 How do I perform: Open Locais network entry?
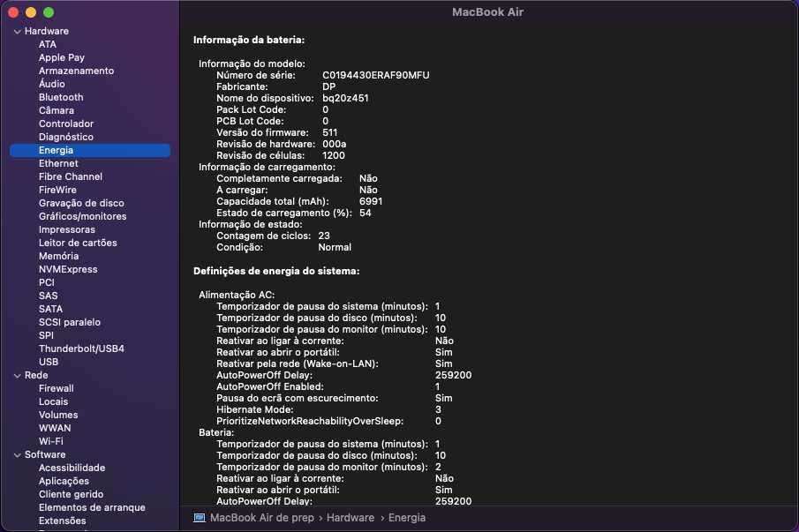54,401
